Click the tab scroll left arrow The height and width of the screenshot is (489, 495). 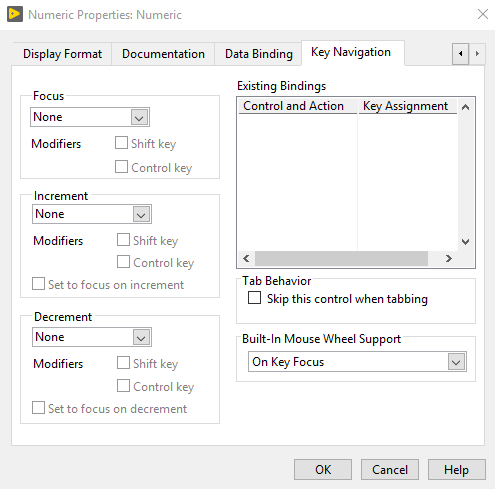click(x=460, y=54)
